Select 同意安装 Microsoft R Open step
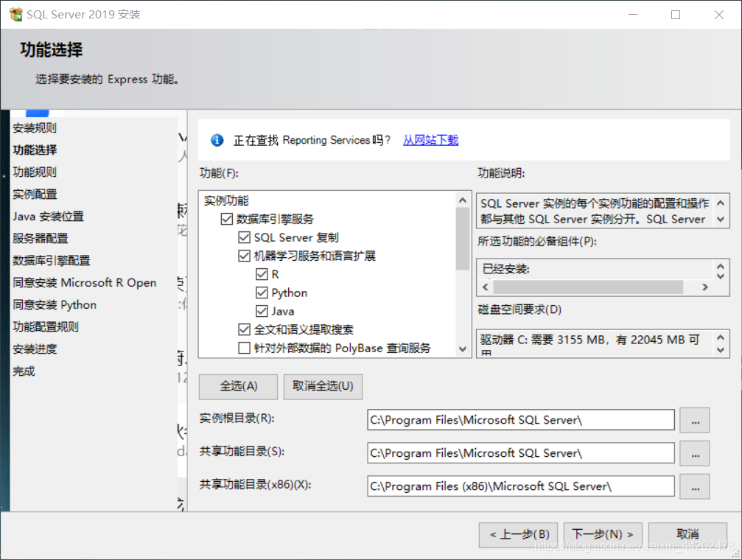Screen dimensions: 742x560 pyautogui.click(x=84, y=283)
